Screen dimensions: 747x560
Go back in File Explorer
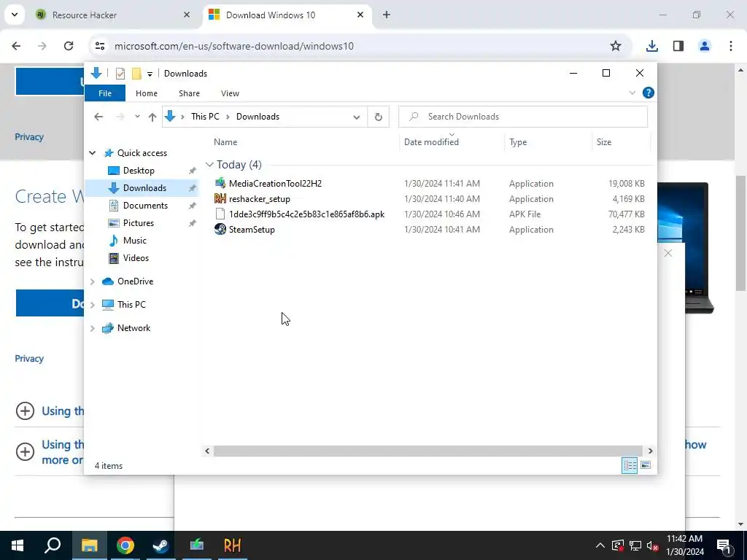click(x=98, y=117)
